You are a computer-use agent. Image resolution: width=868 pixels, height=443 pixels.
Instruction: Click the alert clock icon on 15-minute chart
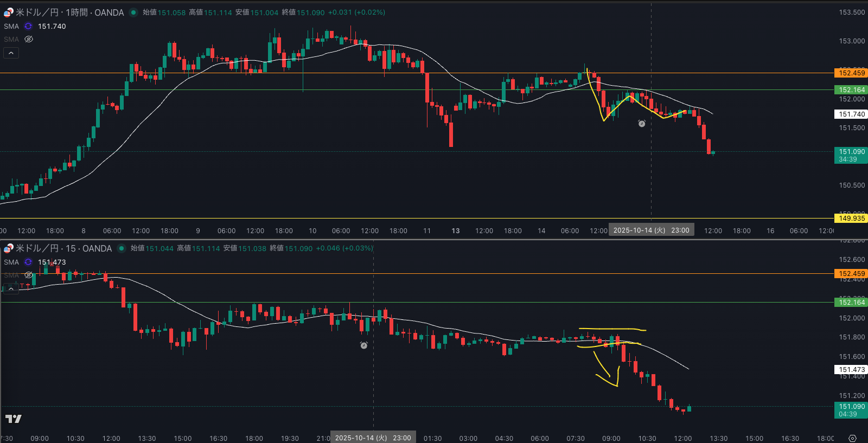click(x=364, y=345)
